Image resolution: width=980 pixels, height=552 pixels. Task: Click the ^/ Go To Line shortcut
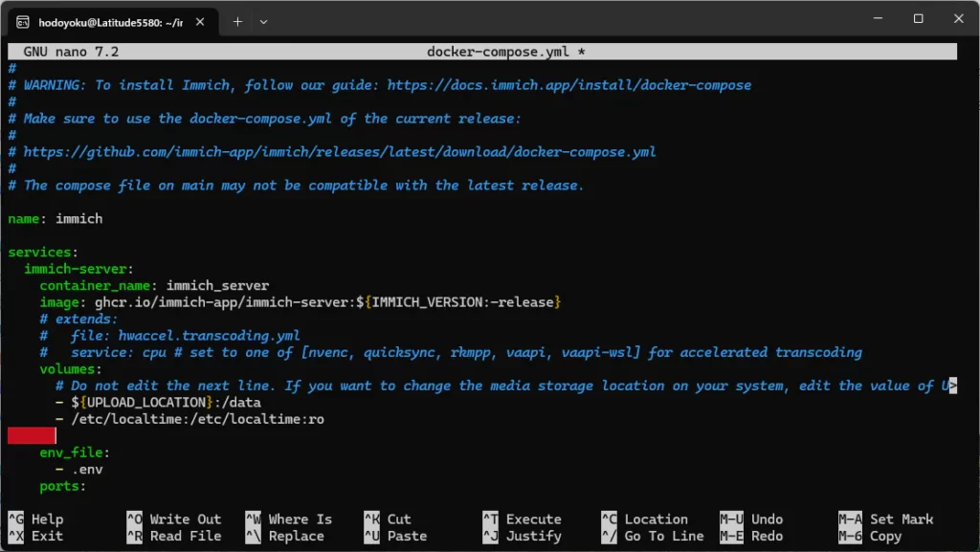point(653,536)
